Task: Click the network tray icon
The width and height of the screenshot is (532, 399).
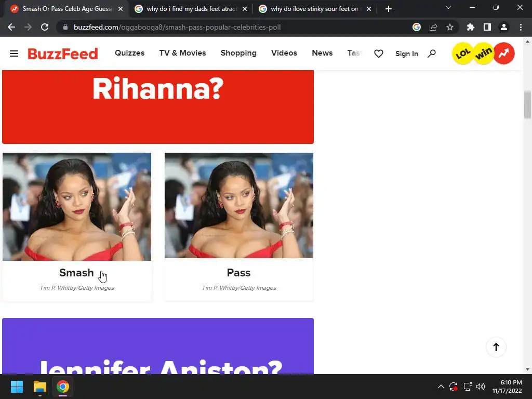Action: 468,387
